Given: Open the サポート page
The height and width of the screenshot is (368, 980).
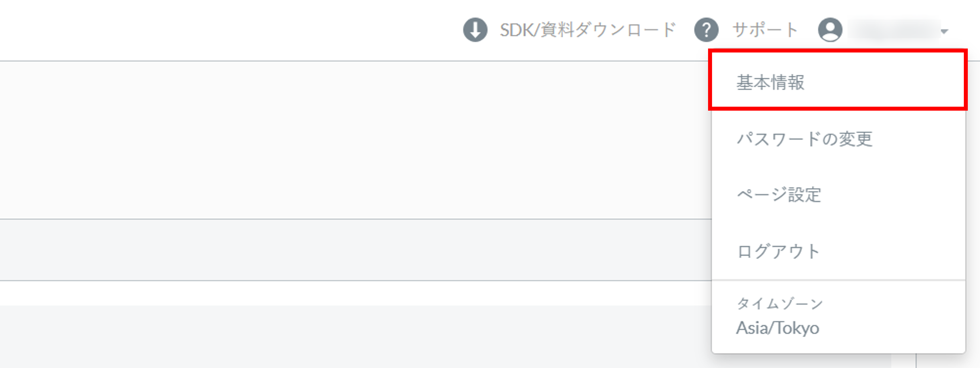Looking at the screenshot, I should point(765,30).
